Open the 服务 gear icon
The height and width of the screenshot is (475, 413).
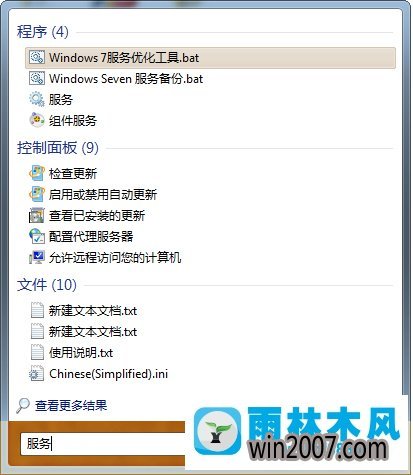[36, 99]
